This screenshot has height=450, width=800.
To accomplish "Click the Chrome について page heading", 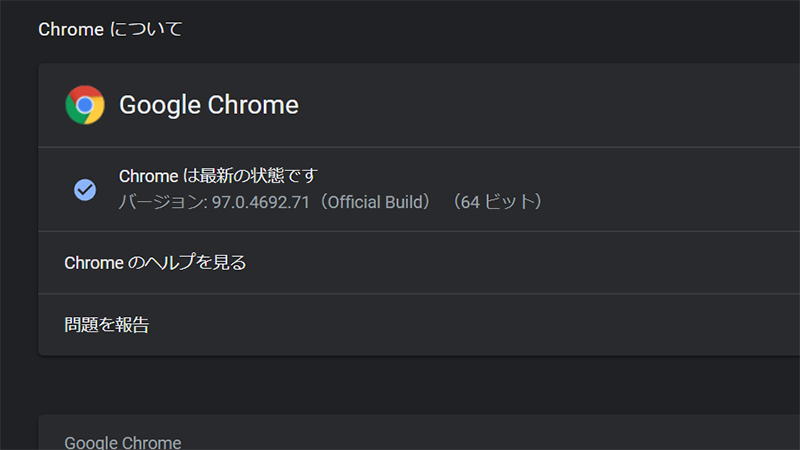I will pyautogui.click(x=110, y=29).
